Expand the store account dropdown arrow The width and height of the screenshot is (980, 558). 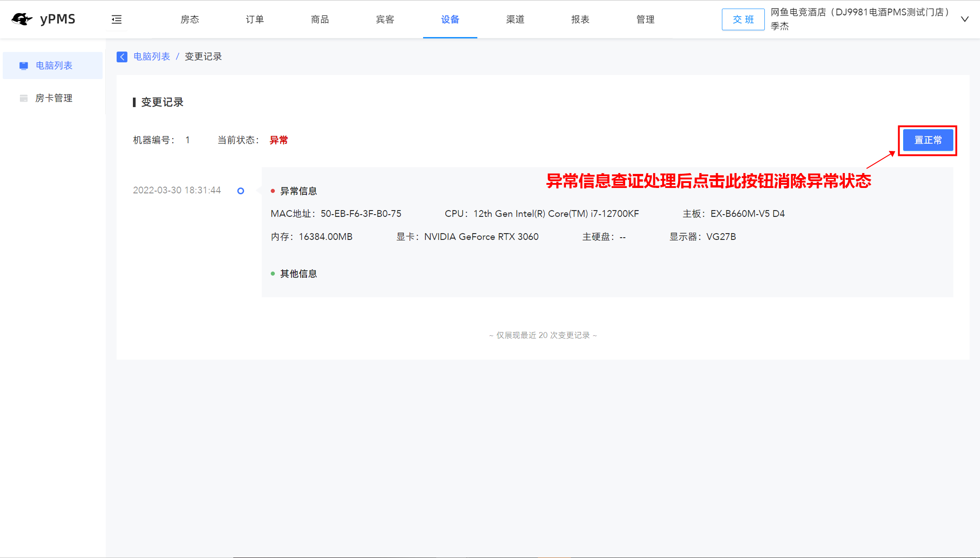tap(965, 19)
